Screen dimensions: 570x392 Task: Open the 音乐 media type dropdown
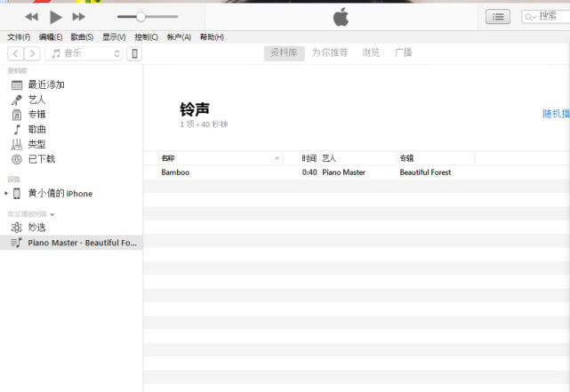pos(84,53)
